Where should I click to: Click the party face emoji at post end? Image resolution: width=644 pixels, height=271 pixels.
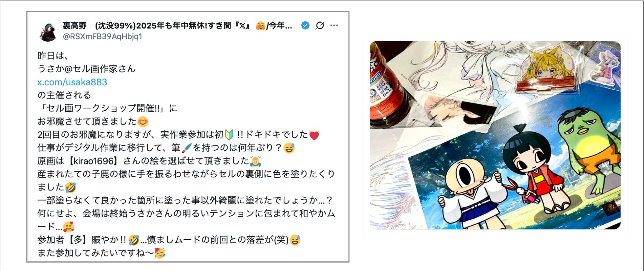click(x=160, y=253)
